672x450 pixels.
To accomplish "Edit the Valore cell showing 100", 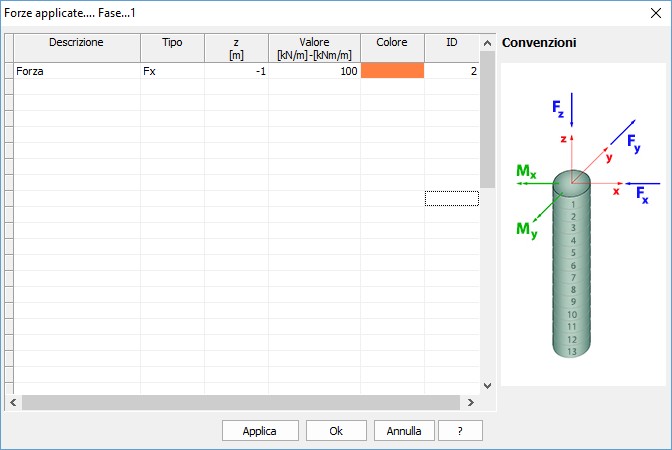I will click(314, 71).
